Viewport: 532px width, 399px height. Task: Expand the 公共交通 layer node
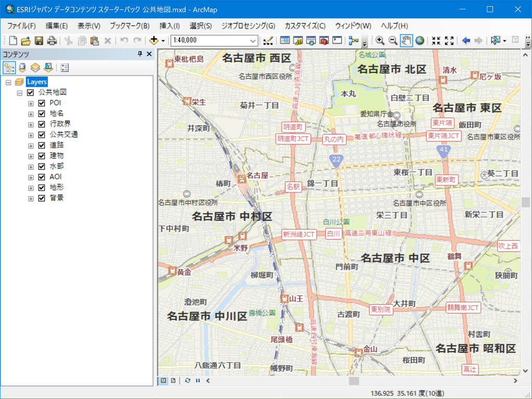pos(31,135)
